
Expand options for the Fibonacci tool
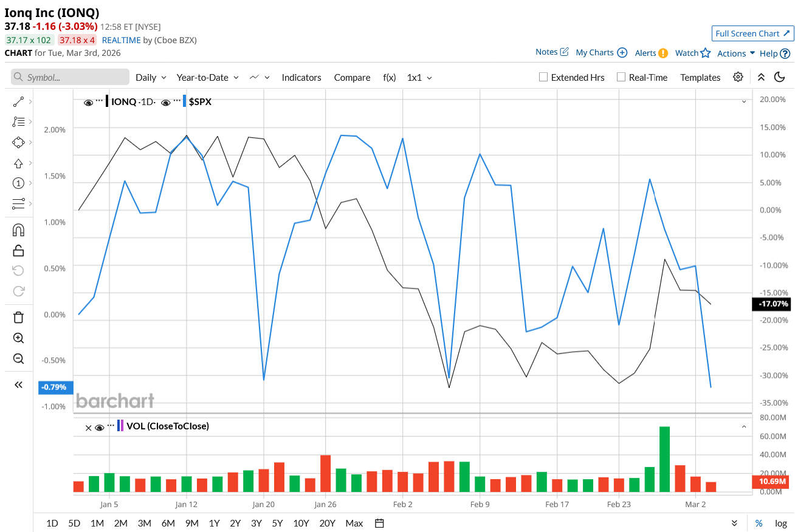[30, 121]
